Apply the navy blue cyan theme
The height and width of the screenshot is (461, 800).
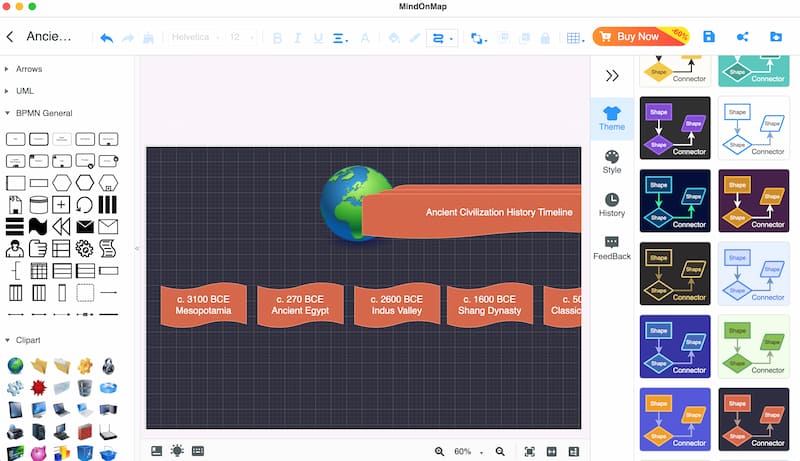click(x=675, y=201)
